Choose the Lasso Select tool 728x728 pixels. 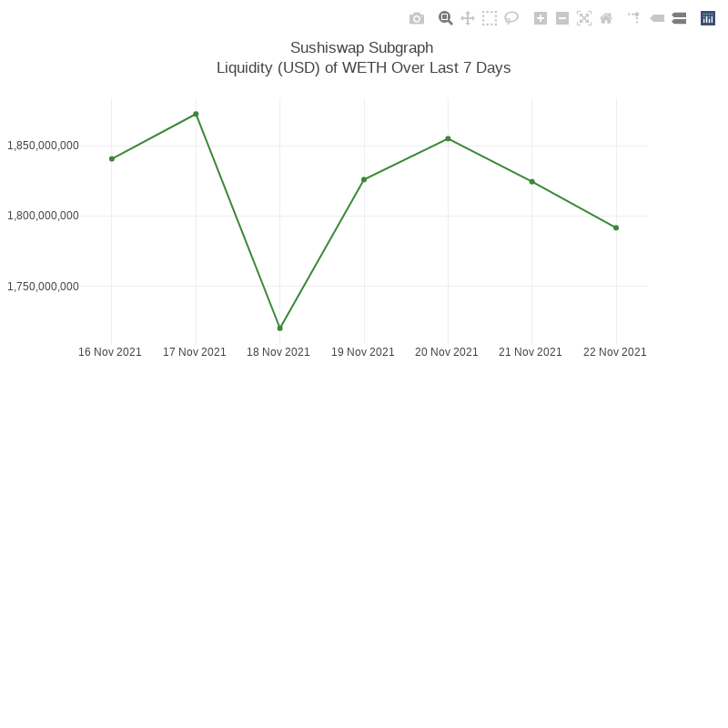click(511, 18)
